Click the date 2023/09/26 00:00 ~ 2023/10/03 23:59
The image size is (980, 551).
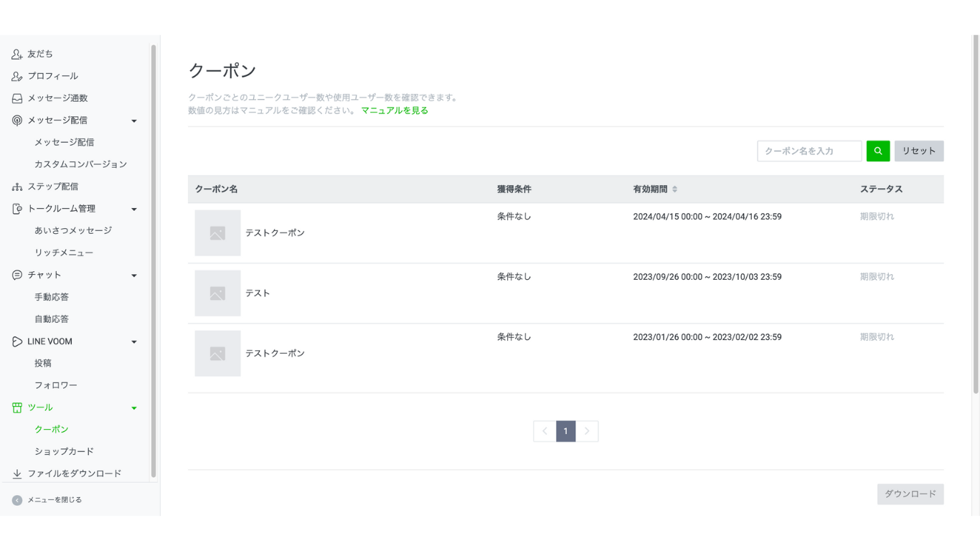(x=707, y=277)
